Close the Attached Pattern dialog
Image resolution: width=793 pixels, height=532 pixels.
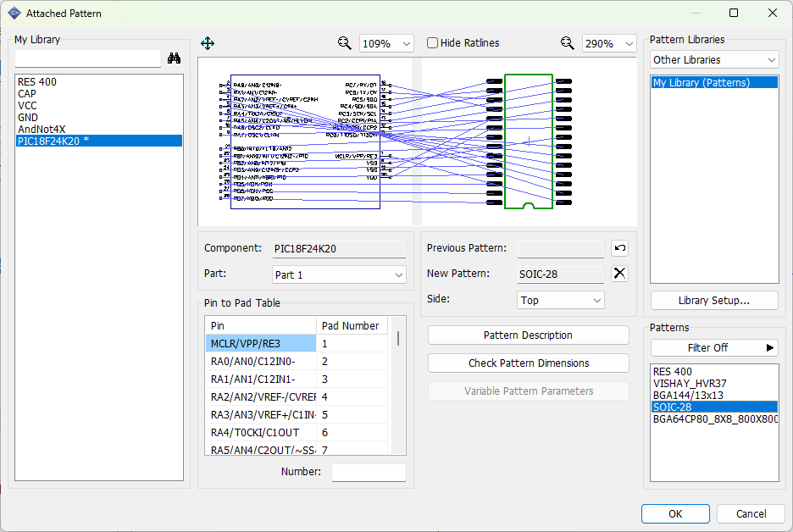(773, 14)
